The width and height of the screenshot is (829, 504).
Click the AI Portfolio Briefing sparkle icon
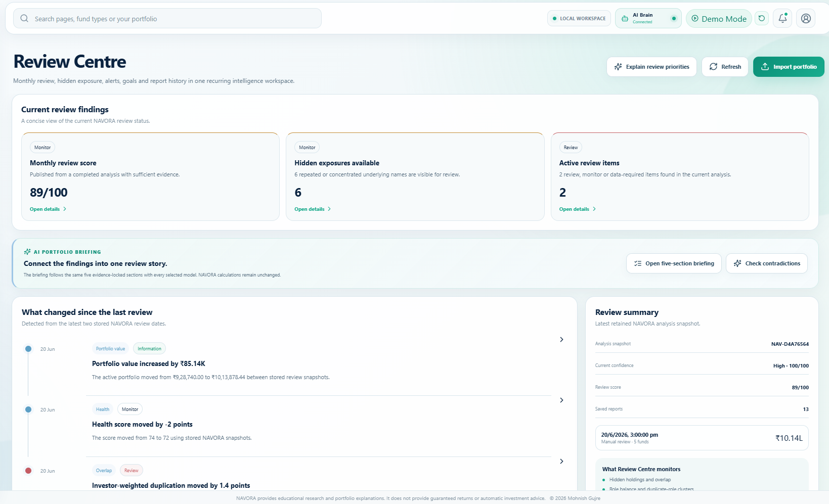(x=27, y=252)
